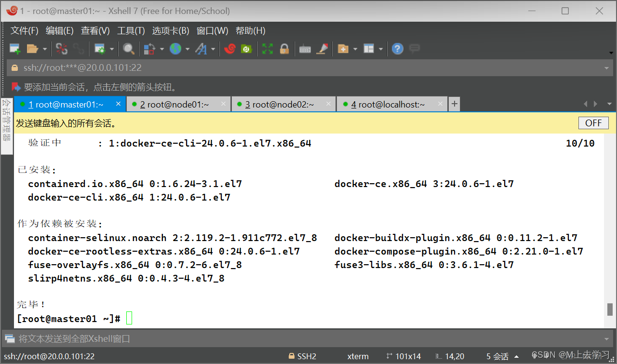The image size is (617, 364).
Task: Open the 文件(F) menu
Action: coord(25,31)
